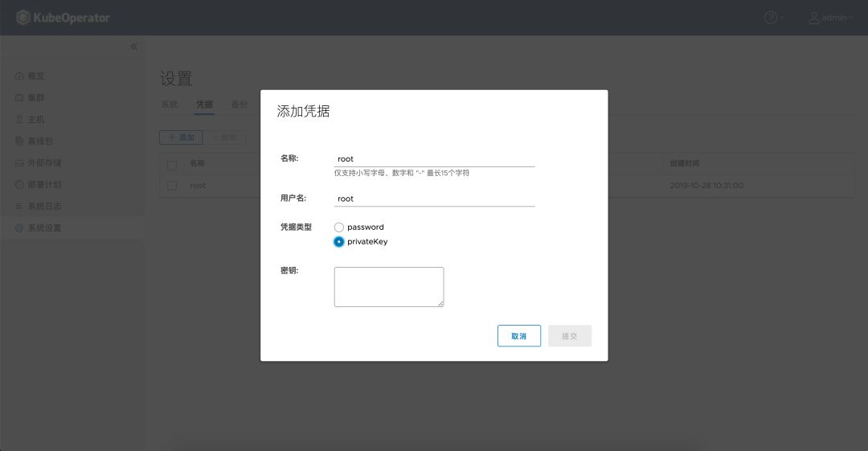The width and height of the screenshot is (868, 451).
Task: Tick the checkbox for the root row
Action: 172,186
